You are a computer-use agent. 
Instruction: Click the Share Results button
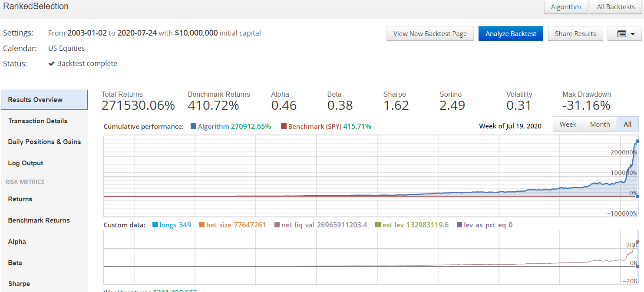(x=575, y=34)
